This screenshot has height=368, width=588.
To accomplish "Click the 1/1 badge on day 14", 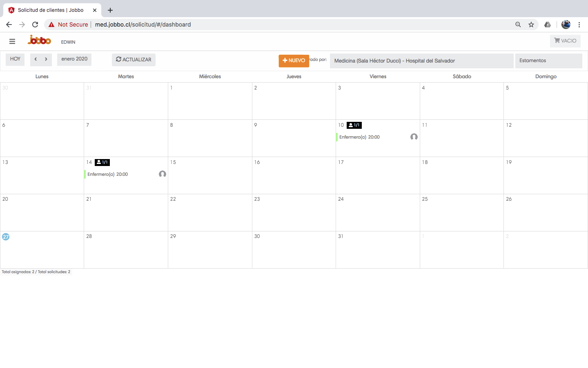I will pyautogui.click(x=102, y=162).
